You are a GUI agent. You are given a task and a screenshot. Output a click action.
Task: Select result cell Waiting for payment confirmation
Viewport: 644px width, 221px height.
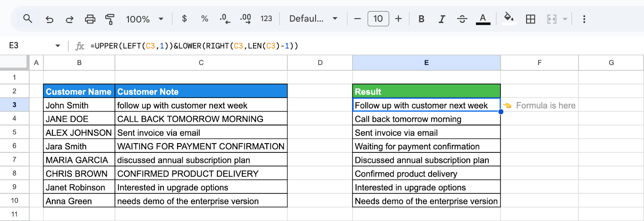[x=426, y=146]
